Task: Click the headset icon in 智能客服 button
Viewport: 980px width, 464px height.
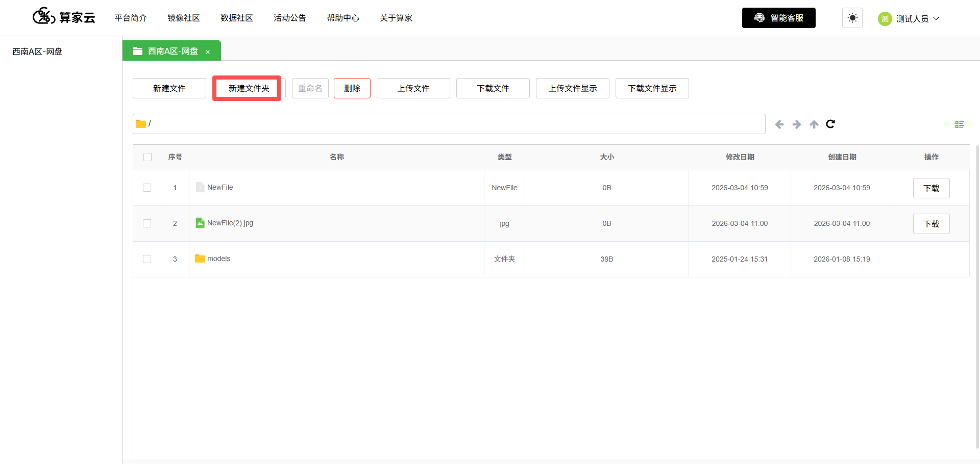Action: click(759, 18)
